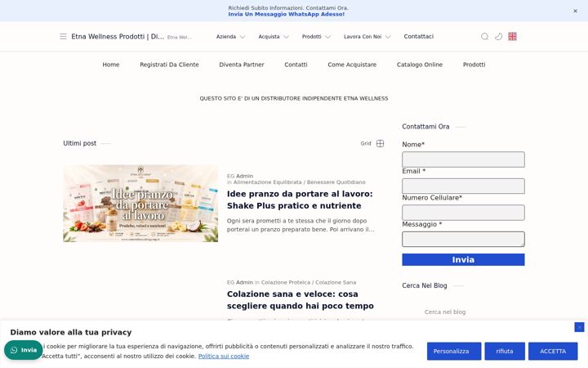
Task: Expand the Azienda dropdown menu
Action: (230, 37)
